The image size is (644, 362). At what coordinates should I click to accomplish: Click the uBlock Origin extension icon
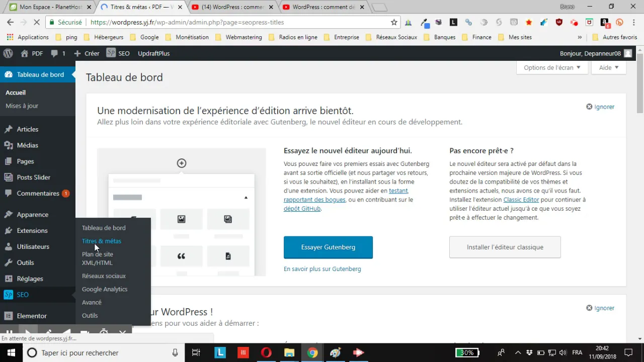[x=559, y=22]
